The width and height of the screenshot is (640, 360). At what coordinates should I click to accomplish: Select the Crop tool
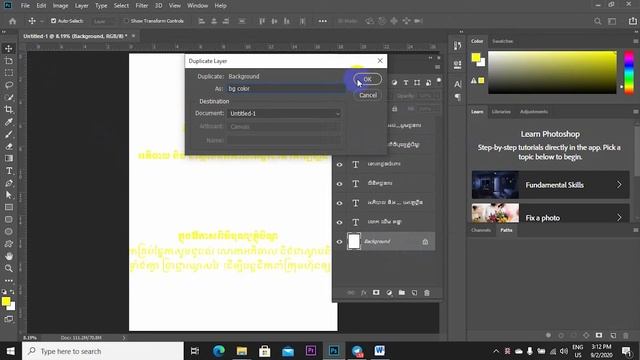pos(8,109)
